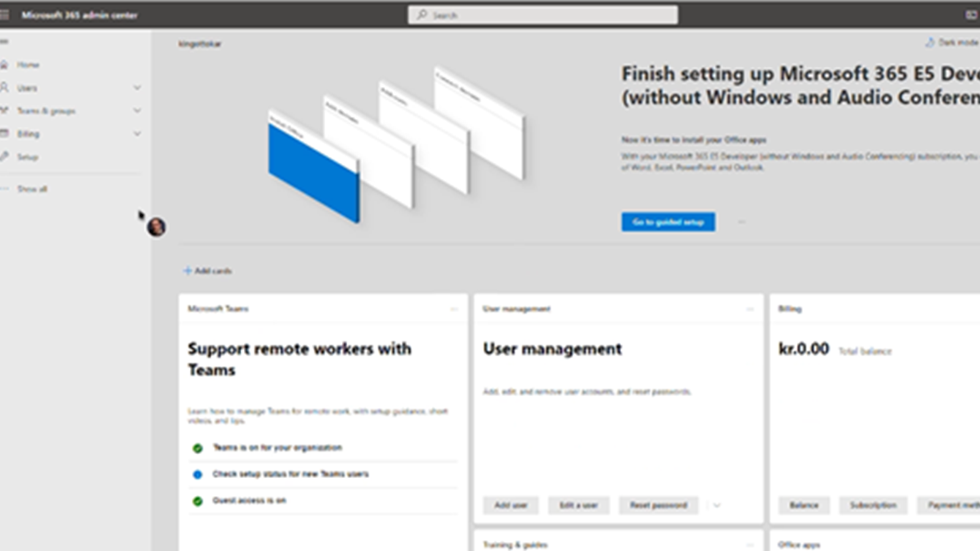Open Guest access is on item
The width and height of the screenshot is (980, 551).
click(x=249, y=500)
